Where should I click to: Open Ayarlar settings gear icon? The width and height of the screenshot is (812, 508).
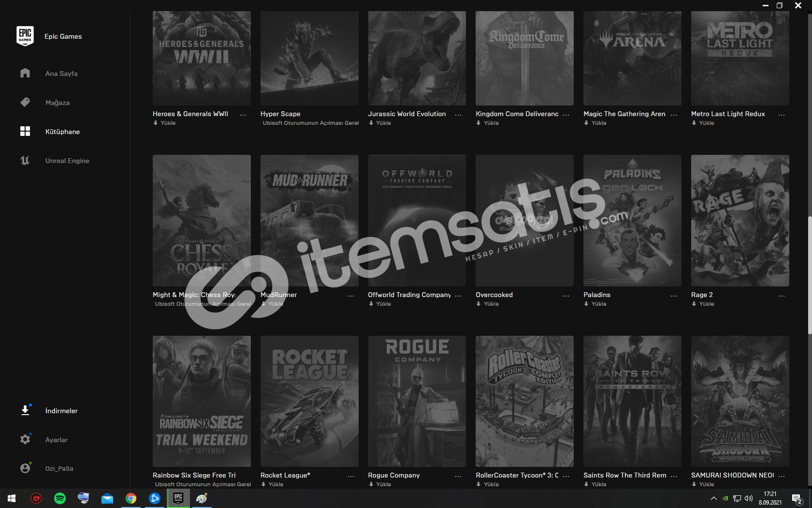[x=25, y=439]
